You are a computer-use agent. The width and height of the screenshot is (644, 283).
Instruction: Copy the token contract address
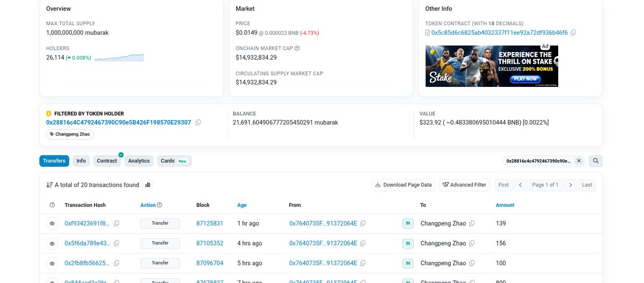coord(573,33)
